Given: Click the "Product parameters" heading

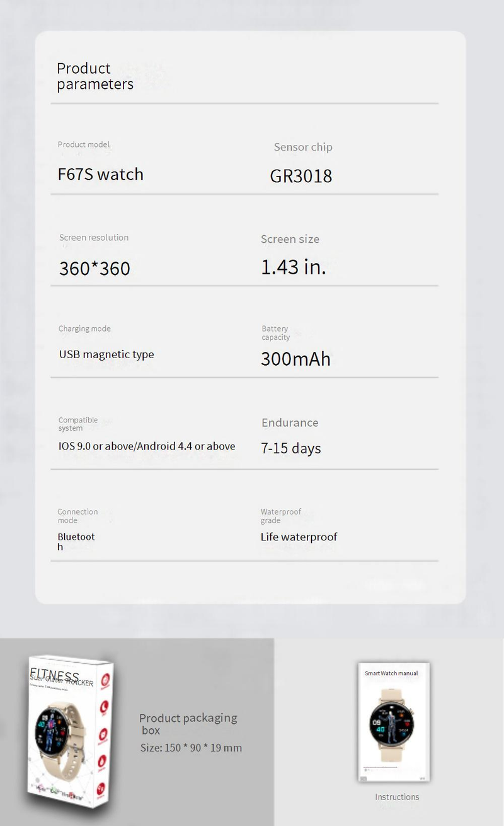Looking at the screenshot, I should coord(95,76).
